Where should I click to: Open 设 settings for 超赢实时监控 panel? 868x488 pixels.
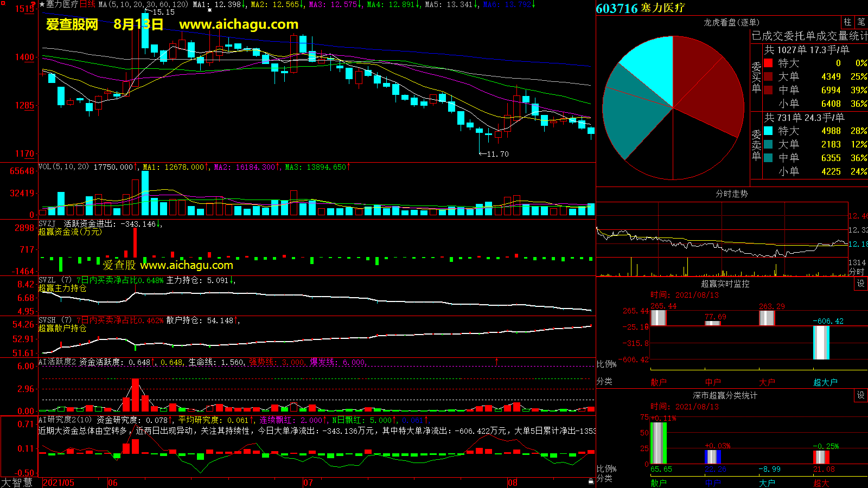coord(860,284)
